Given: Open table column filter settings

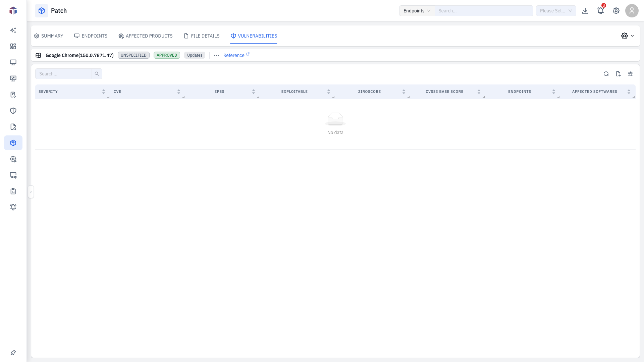Looking at the screenshot, I should pyautogui.click(x=630, y=74).
